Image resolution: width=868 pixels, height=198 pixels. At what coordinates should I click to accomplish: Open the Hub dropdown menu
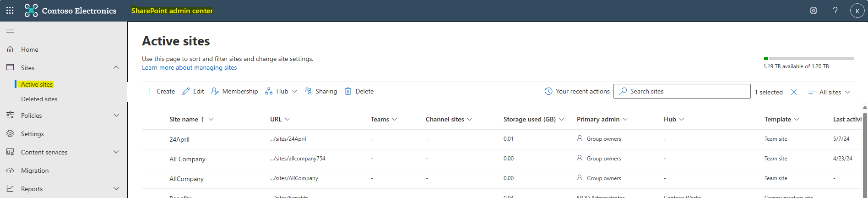(282, 91)
